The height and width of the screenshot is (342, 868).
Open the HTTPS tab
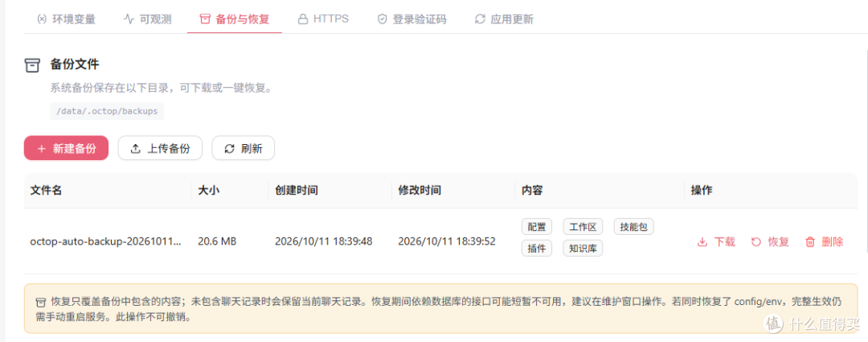(323, 19)
